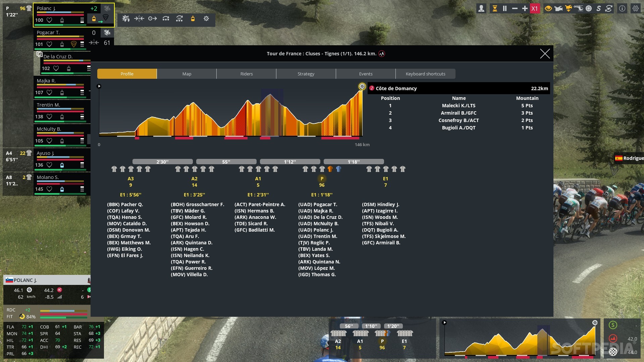This screenshot has height=362, width=644.
Task: Click the stage type icon in title
Action: pos(382,54)
